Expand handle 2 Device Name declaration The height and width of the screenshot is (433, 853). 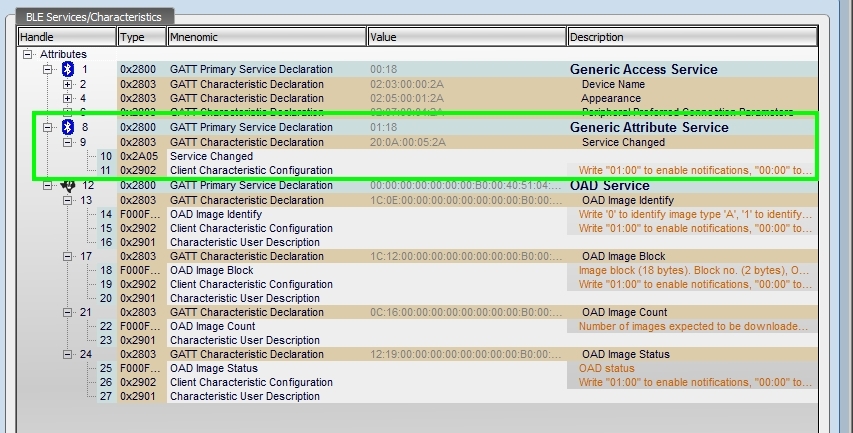click(67, 84)
